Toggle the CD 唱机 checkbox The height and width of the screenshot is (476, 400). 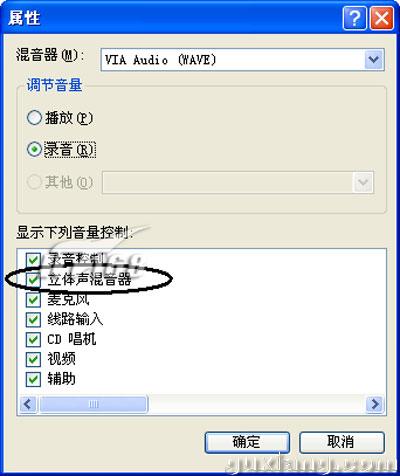(x=33, y=339)
